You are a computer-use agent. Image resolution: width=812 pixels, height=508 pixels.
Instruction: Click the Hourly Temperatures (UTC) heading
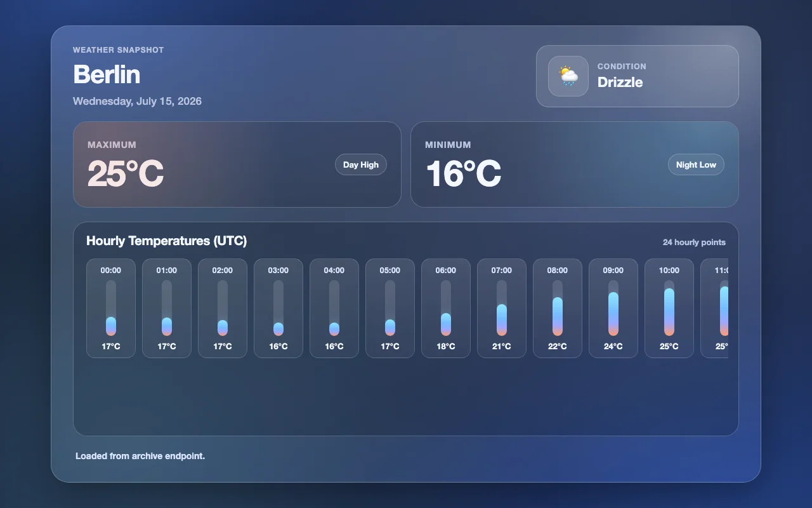pyautogui.click(x=166, y=241)
